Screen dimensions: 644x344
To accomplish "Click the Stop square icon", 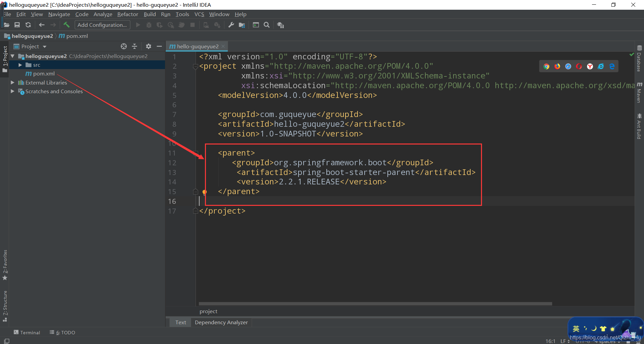I will (193, 25).
